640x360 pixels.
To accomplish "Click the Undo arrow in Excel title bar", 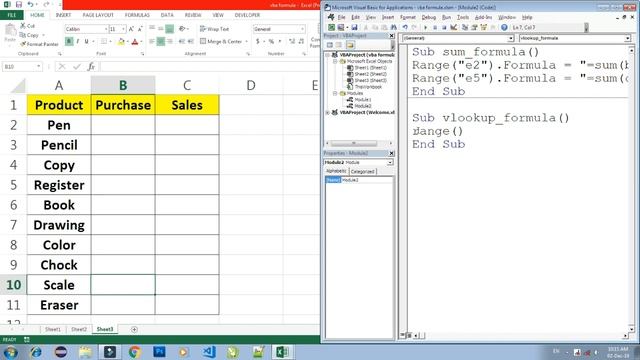I will pyautogui.click(x=31, y=4).
